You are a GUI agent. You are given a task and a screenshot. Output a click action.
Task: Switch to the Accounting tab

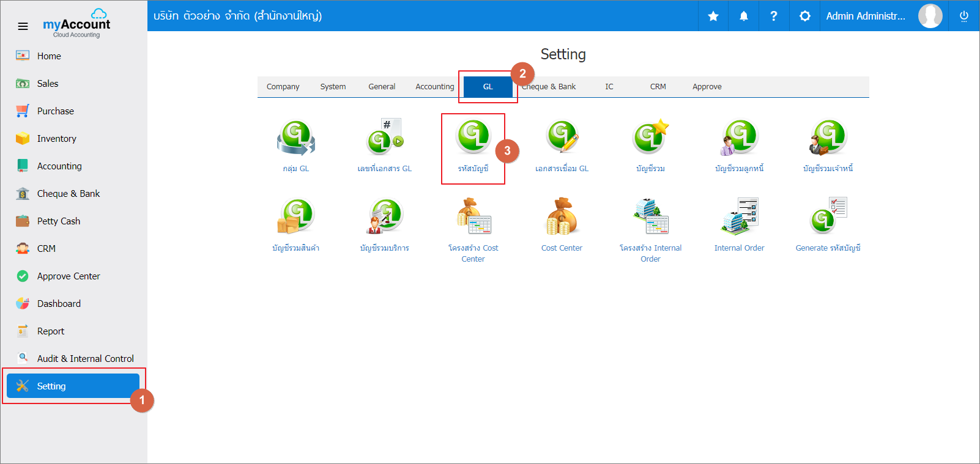tap(434, 87)
